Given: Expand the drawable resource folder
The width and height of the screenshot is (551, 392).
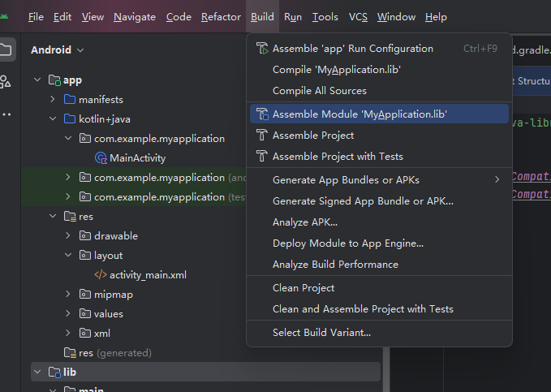Looking at the screenshot, I should (x=68, y=236).
